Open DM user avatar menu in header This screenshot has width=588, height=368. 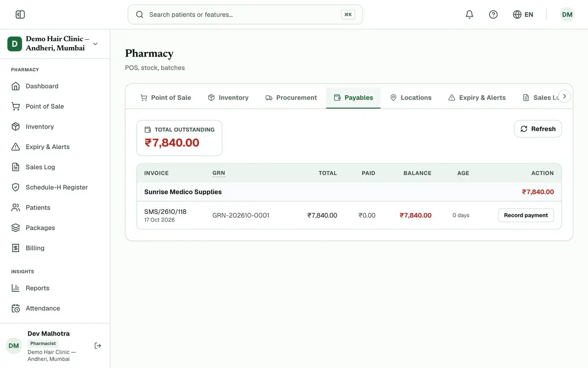coord(567,15)
